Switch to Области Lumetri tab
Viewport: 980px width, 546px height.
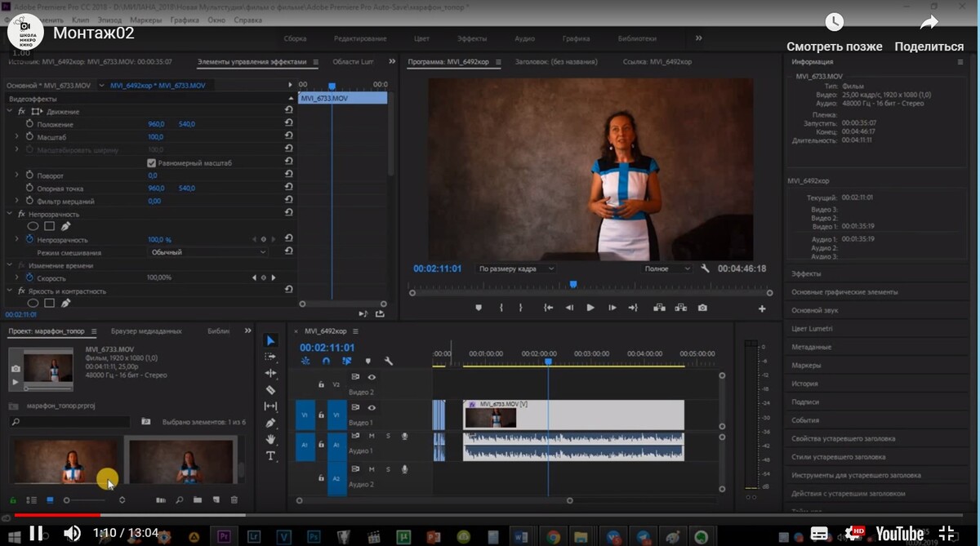click(x=353, y=62)
